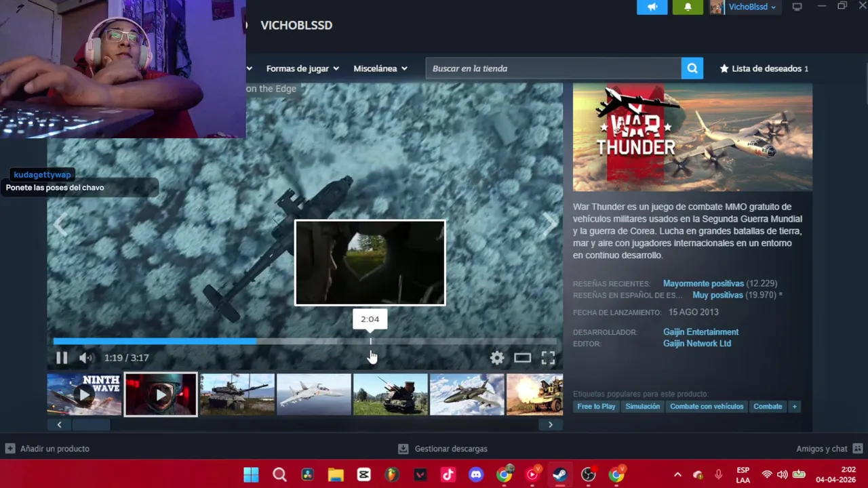Open OBS Studio from taskbar
The image size is (868, 488).
tap(588, 474)
